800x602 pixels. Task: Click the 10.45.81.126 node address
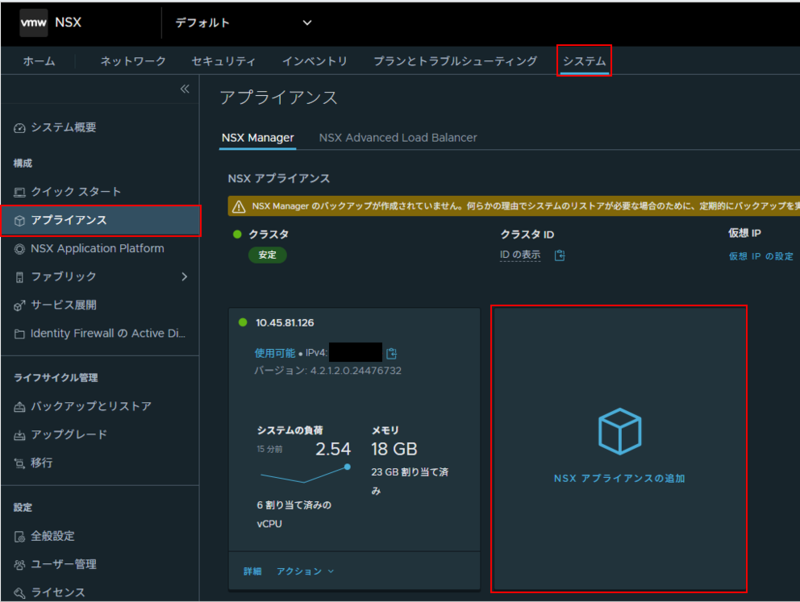pyautogui.click(x=285, y=323)
